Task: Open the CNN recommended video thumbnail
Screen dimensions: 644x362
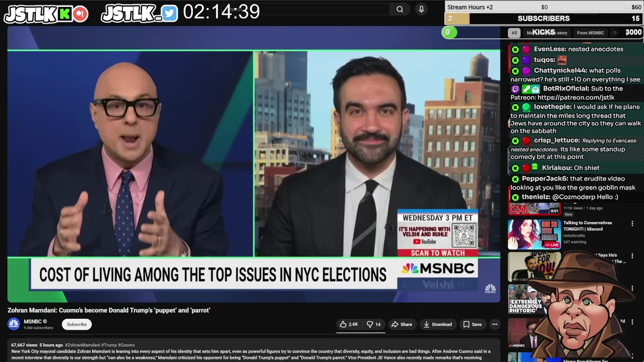Action: (x=534, y=208)
